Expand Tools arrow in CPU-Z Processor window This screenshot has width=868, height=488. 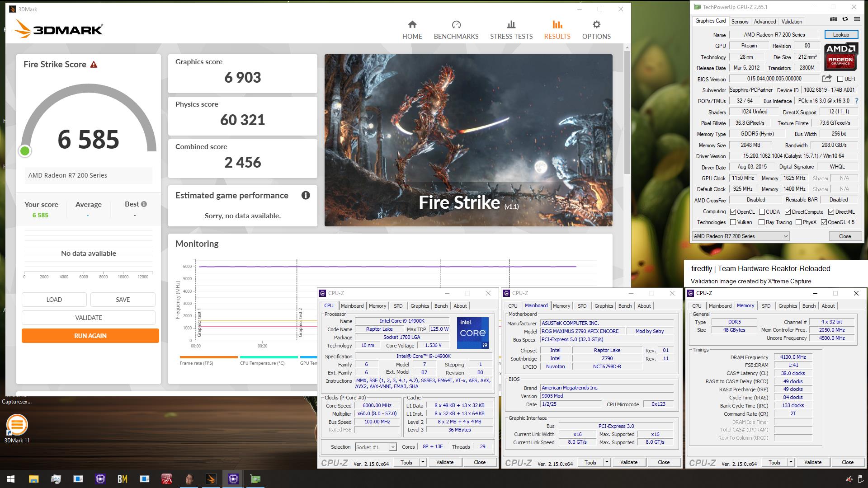[x=423, y=462]
